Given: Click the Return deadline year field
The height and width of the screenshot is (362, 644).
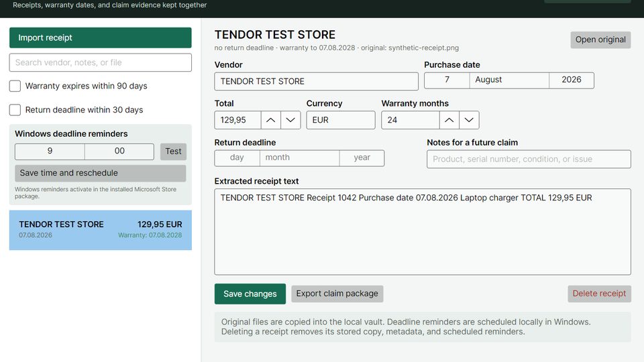Looking at the screenshot, I should (362, 158).
